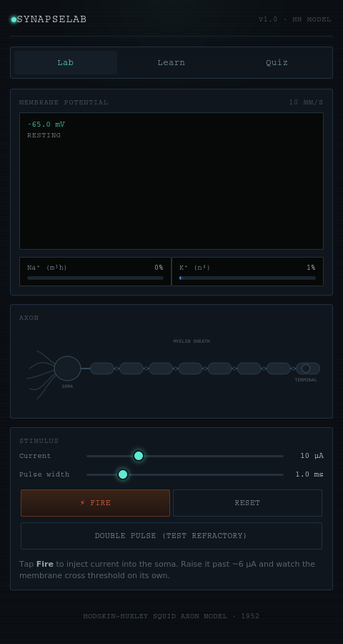Click the first myelin sheath segment
343x644 pixels.
(101, 369)
